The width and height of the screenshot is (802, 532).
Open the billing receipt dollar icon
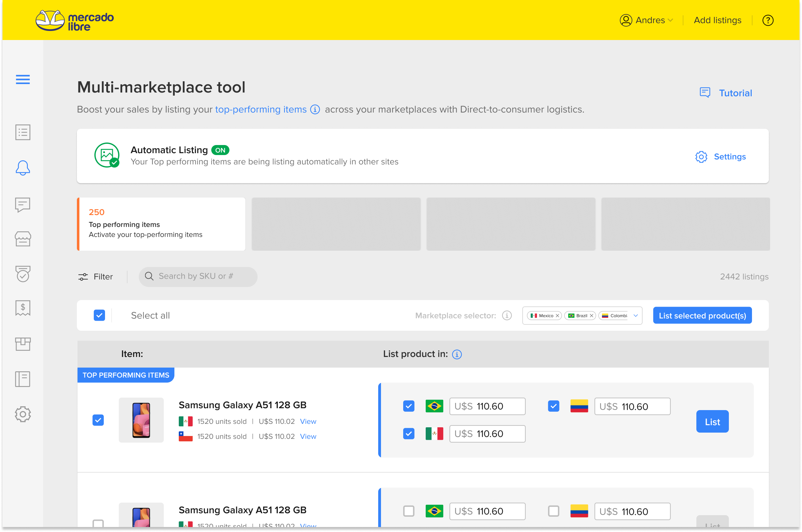point(23,308)
